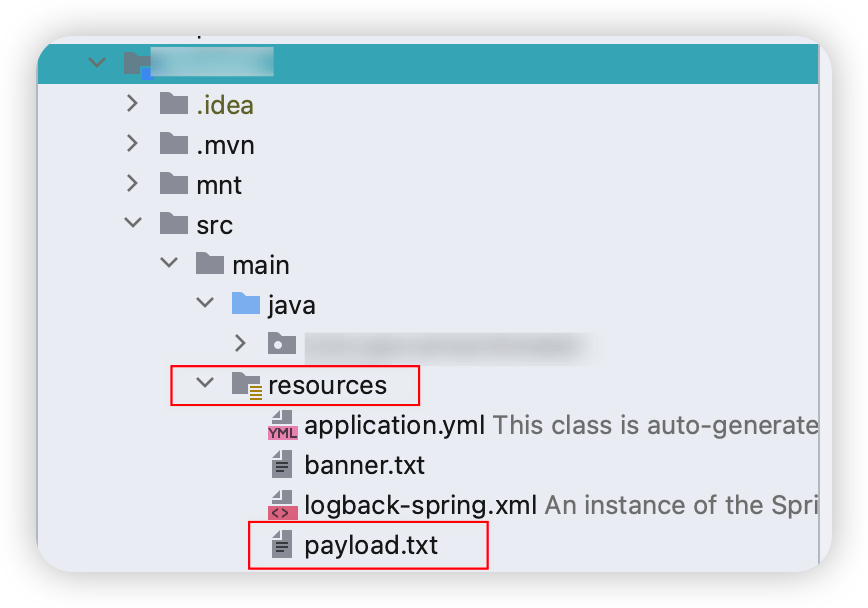Collapse the java folder chevron
This screenshot has width=868, height=608.
pyautogui.click(x=205, y=302)
